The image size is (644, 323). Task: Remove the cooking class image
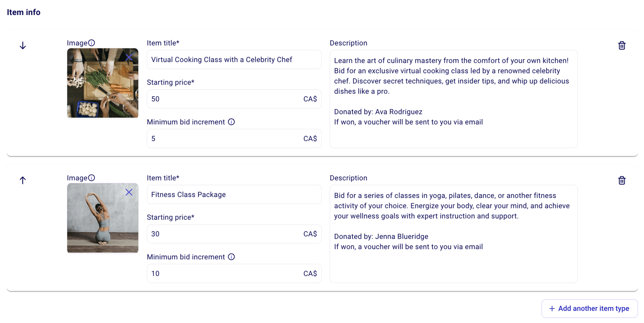pos(129,58)
